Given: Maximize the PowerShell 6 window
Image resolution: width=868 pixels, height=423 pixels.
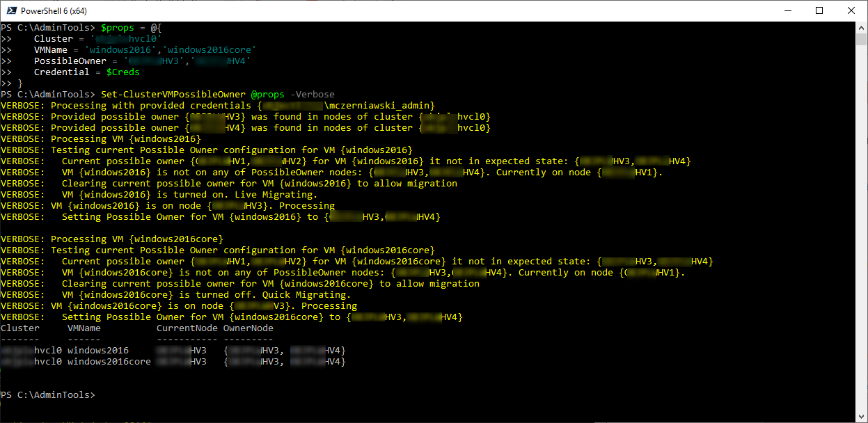Looking at the screenshot, I should [819, 10].
